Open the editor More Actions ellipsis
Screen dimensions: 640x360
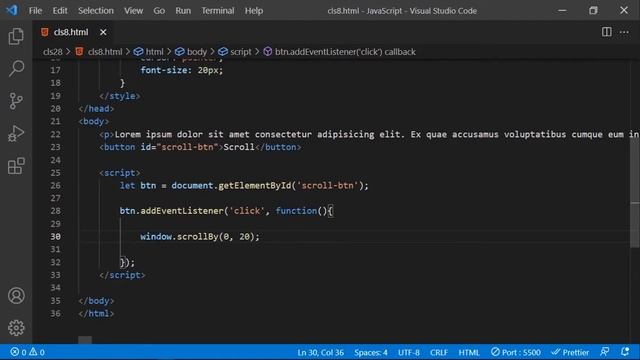pyautogui.click(x=624, y=32)
